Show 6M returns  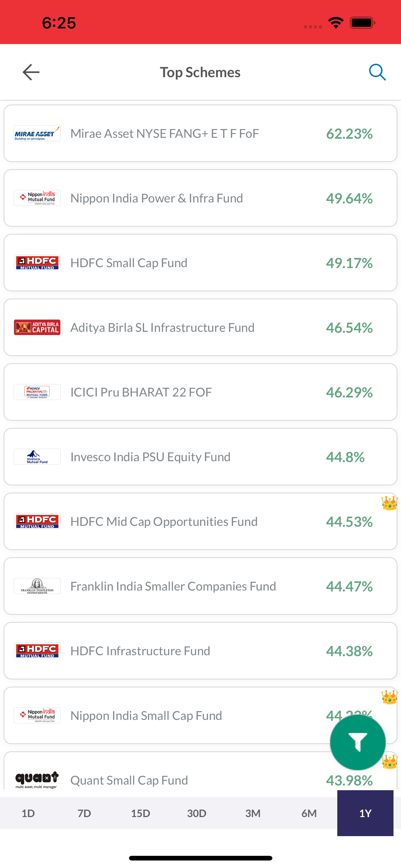point(309,813)
